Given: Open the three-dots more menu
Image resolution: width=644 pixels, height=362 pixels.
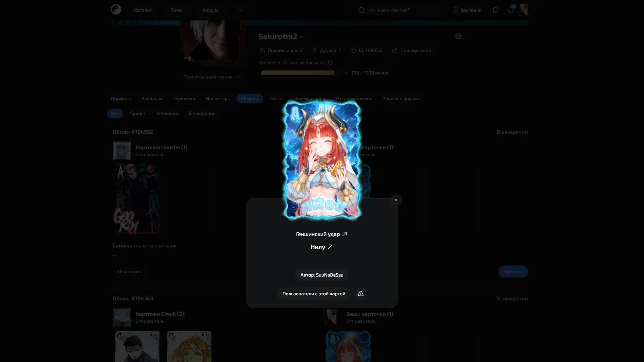Looking at the screenshot, I should (x=240, y=10).
